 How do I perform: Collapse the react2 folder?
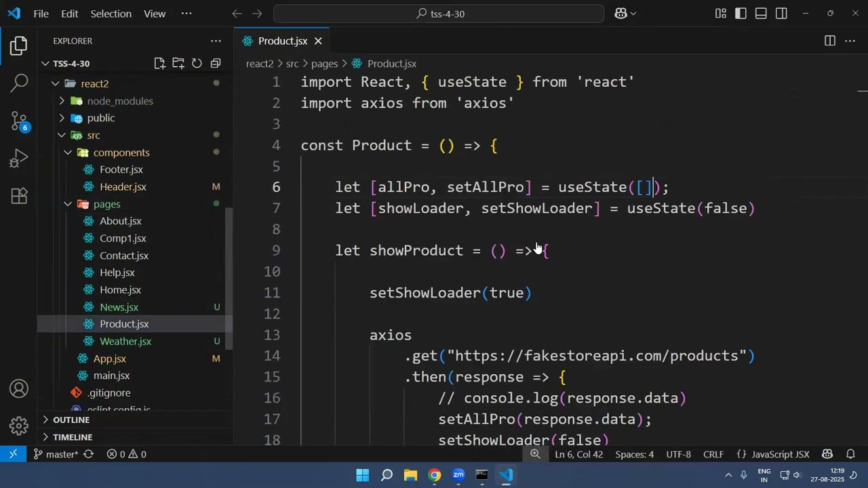[x=55, y=83]
